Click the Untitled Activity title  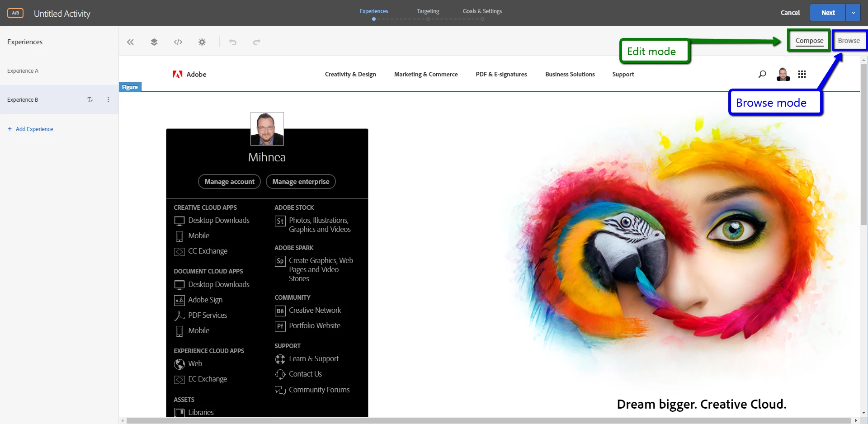(62, 14)
